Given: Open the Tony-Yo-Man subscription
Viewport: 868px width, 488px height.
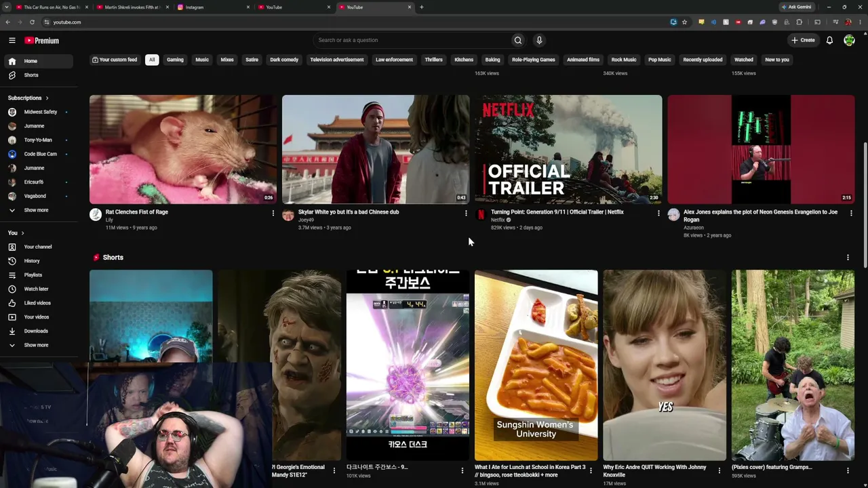Looking at the screenshot, I should [39, 140].
